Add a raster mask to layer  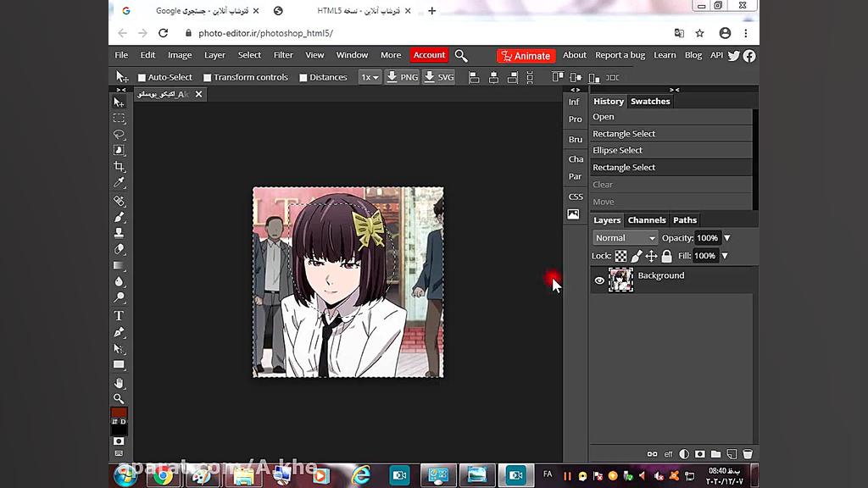[x=699, y=454]
